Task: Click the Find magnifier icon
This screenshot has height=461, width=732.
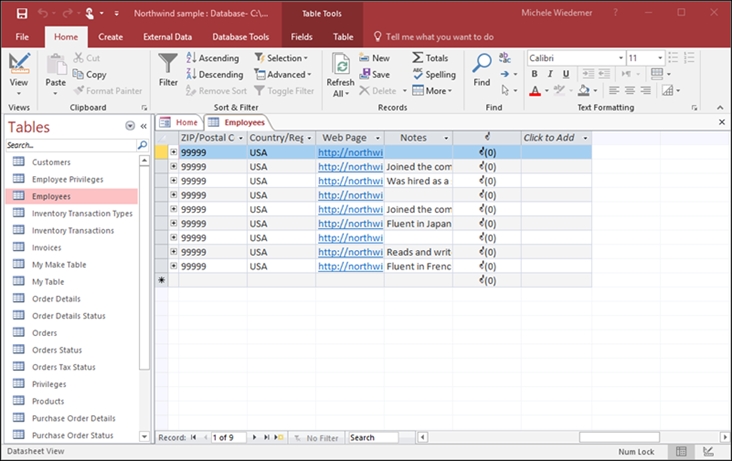Action: [x=482, y=63]
